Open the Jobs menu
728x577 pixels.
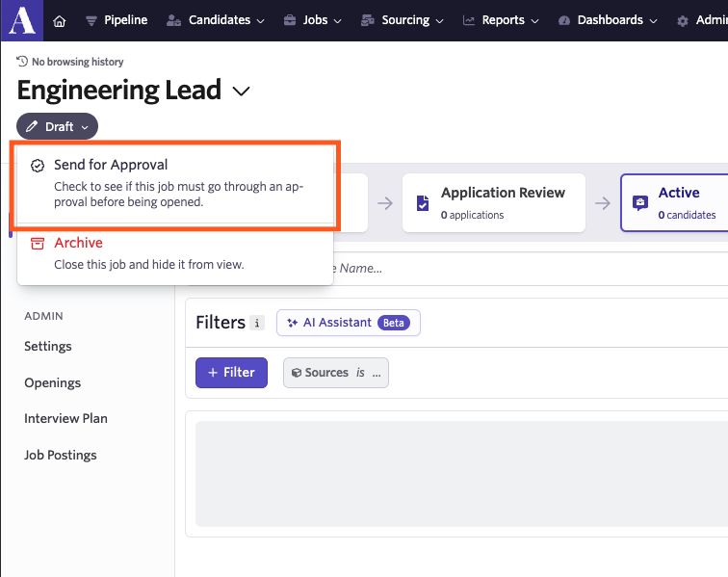coord(313,20)
